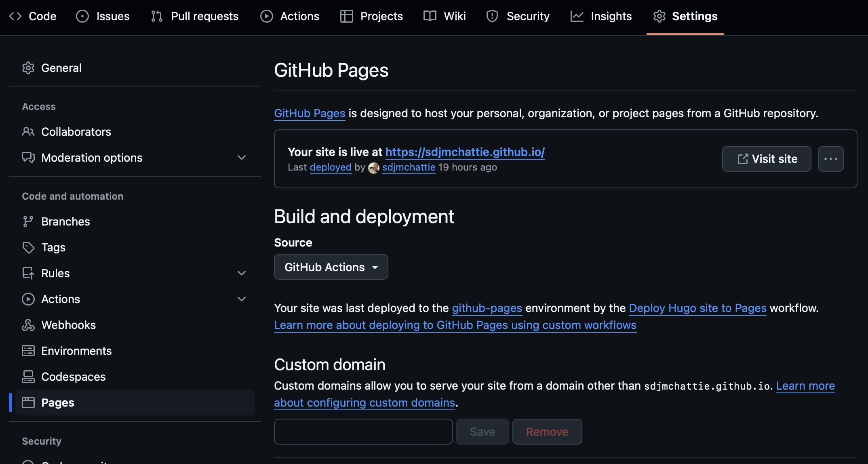Switch to the Projects tab
868x464 pixels.
[372, 16]
